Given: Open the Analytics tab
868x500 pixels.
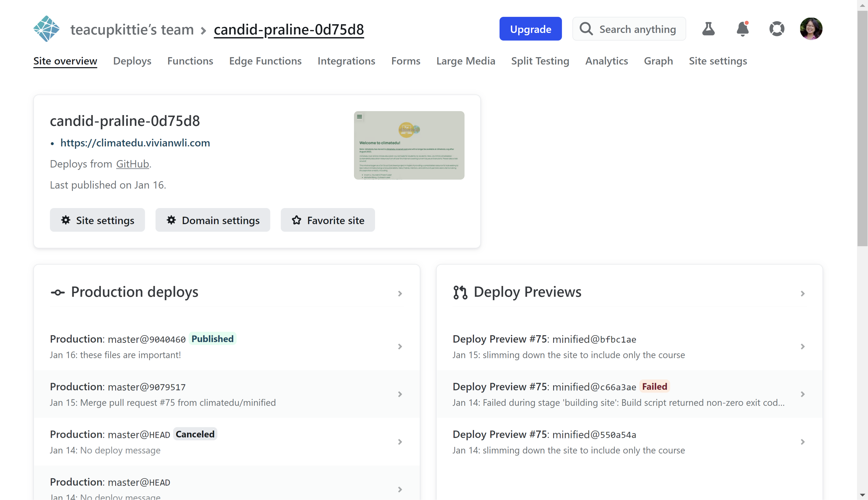Looking at the screenshot, I should pyautogui.click(x=606, y=61).
